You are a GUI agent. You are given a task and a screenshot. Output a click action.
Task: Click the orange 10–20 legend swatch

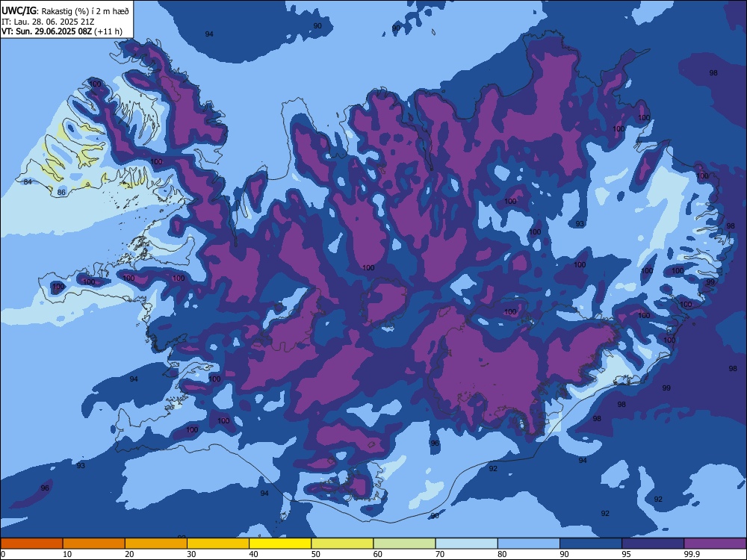coord(94,544)
